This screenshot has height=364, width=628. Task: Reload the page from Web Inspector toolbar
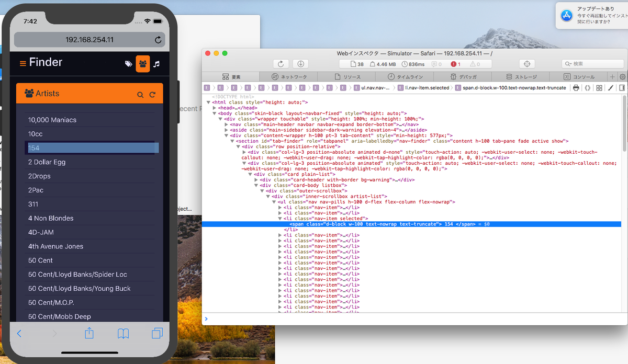tap(281, 64)
